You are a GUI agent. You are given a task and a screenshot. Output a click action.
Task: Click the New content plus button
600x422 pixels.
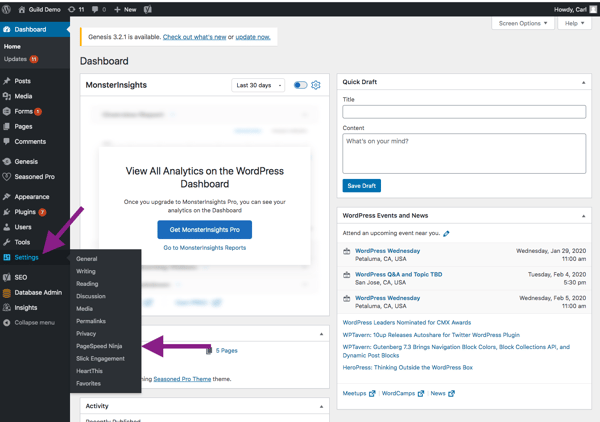click(125, 10)
